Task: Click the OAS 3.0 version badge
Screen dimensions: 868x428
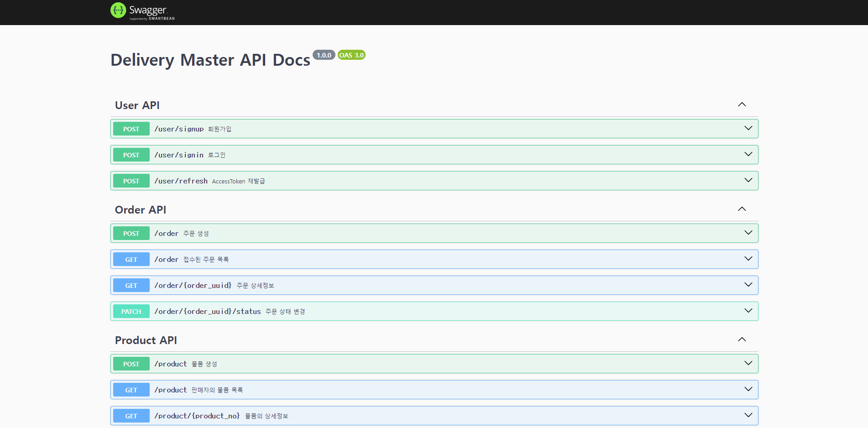Action: [x=351, y=55]
